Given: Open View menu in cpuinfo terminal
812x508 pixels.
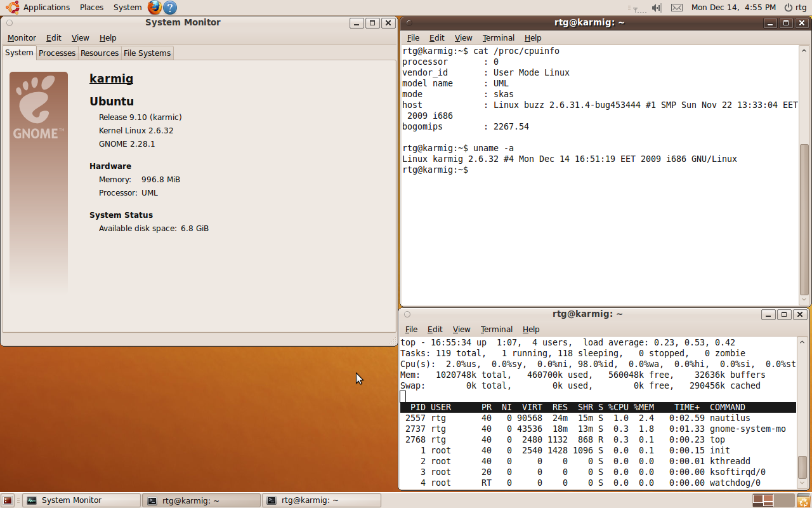Looking at the screenshot, I should tap(464, 38).
